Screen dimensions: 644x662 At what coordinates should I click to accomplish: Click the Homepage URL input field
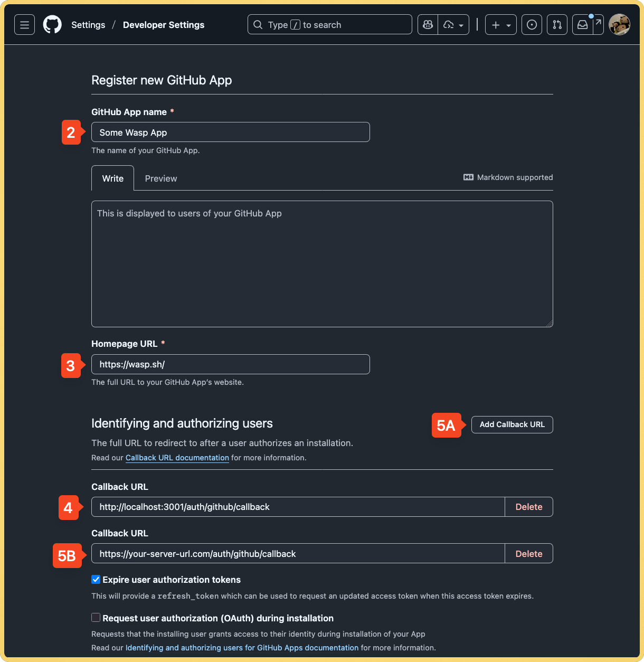[230, 364]
